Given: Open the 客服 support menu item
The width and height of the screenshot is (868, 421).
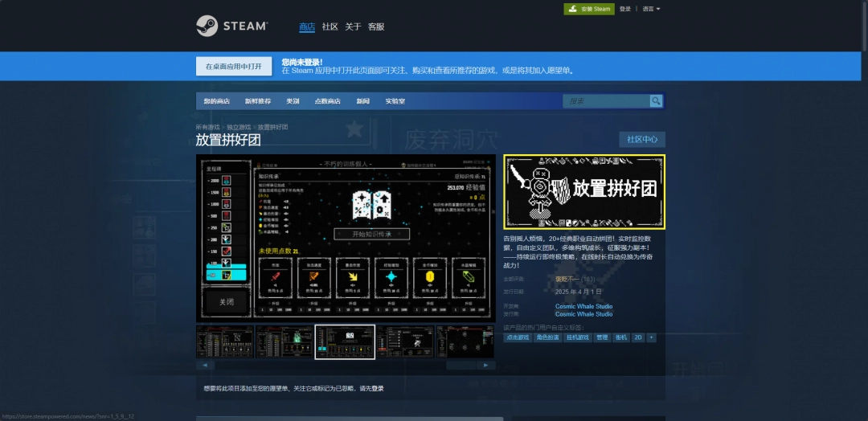Looking at the screenshot, I should [x=376, y=27].
